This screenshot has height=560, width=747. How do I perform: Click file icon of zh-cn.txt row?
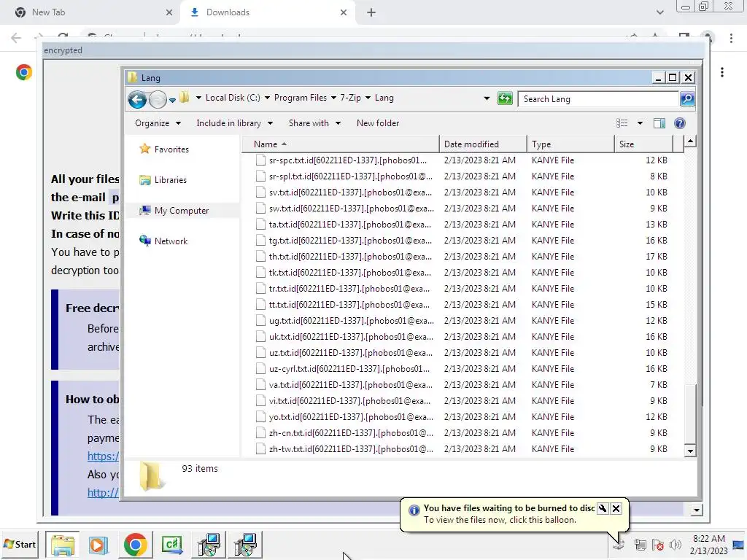point(260,433)
